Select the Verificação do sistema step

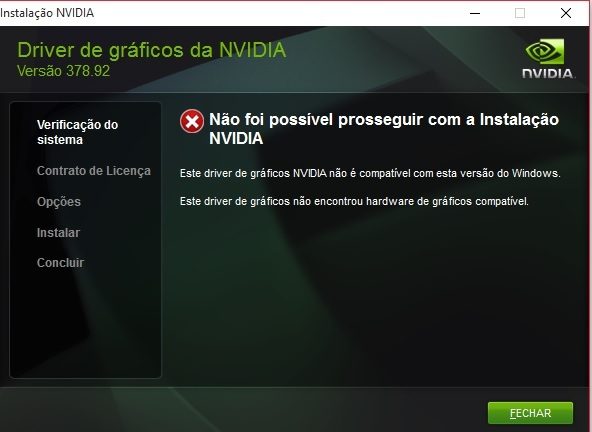coord(77,132)
